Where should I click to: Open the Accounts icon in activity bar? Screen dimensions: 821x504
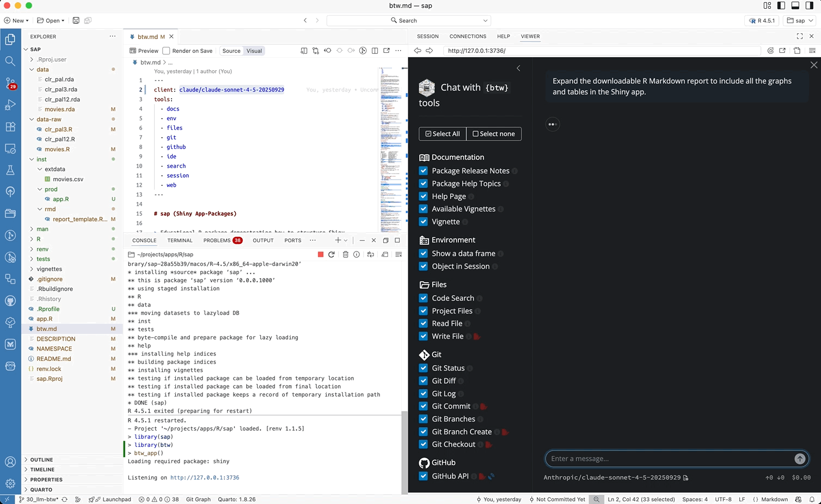point(10,462)
